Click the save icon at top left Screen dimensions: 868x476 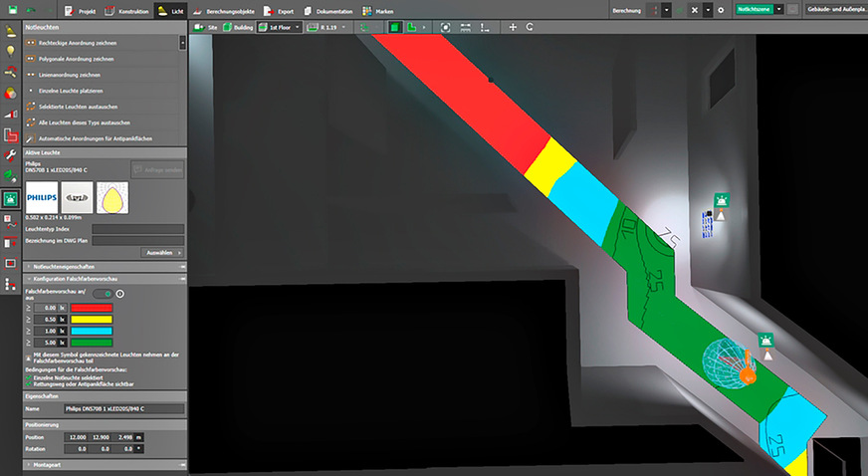pos(13,9)
